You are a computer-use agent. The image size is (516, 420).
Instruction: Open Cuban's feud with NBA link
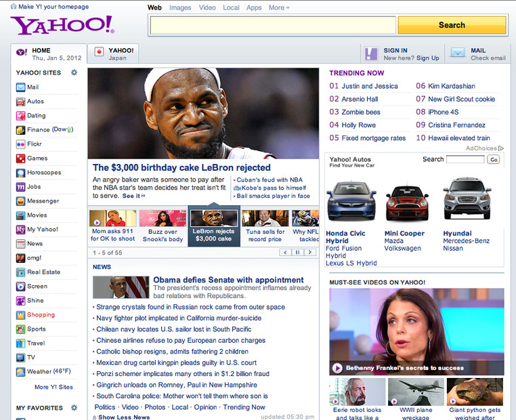pos(270,180)
